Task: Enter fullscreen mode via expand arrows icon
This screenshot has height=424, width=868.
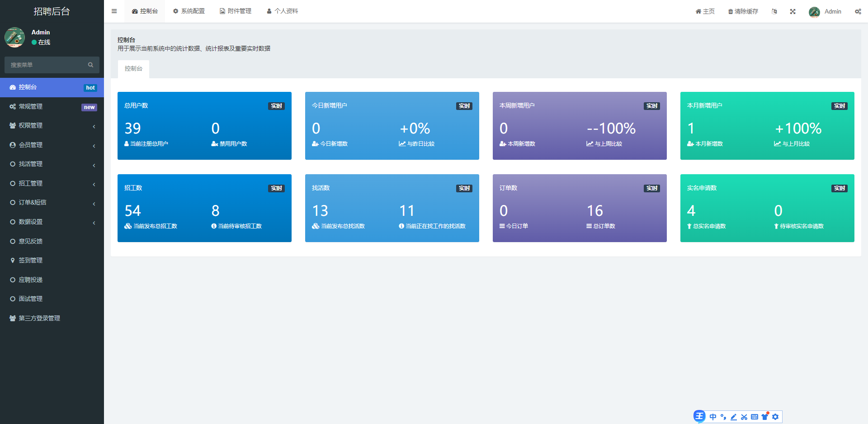Action: tap(793, 11)
